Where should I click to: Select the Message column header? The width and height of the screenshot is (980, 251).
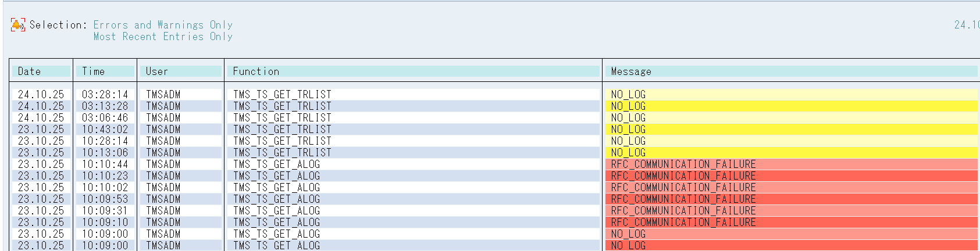tap(792, 71)
